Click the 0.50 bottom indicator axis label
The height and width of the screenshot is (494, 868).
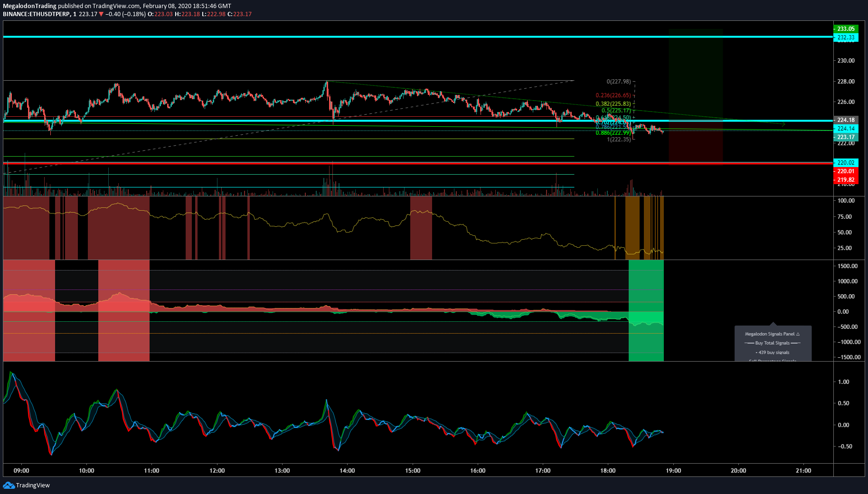point(844,403)
